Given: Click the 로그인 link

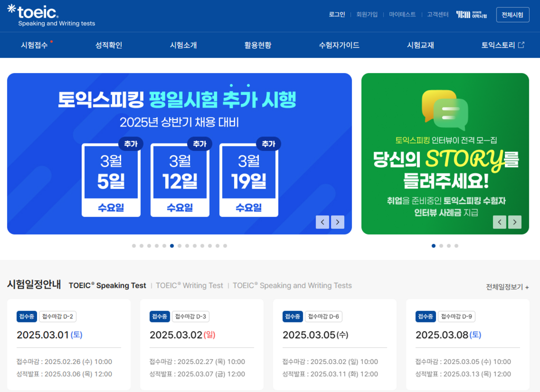Looking at the screenshot, I should (x=337, y=14).
